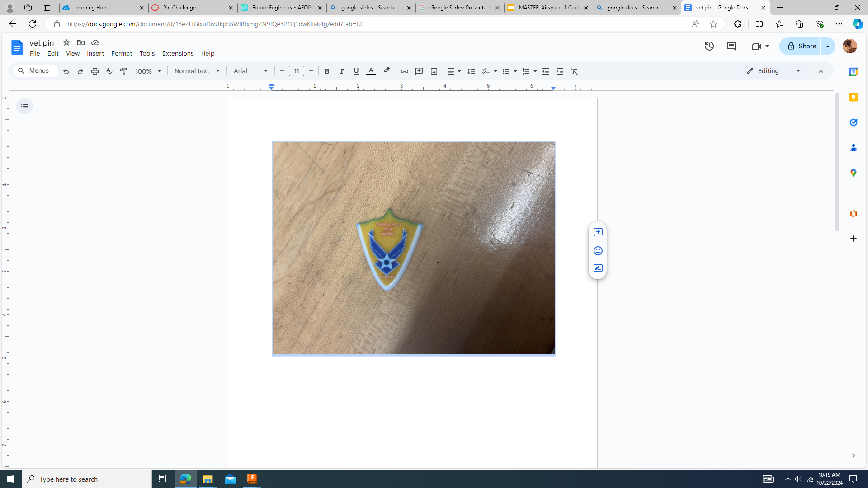This screenshot has height=488, width=868.
Task: Go to Docs home icon
Action: click(17, 47)
